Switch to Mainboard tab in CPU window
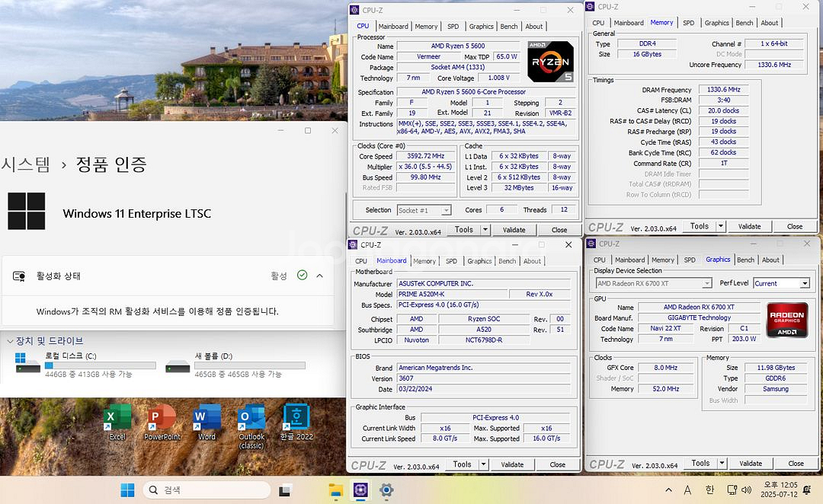823x504 pixels. click(x=393, y=26)
